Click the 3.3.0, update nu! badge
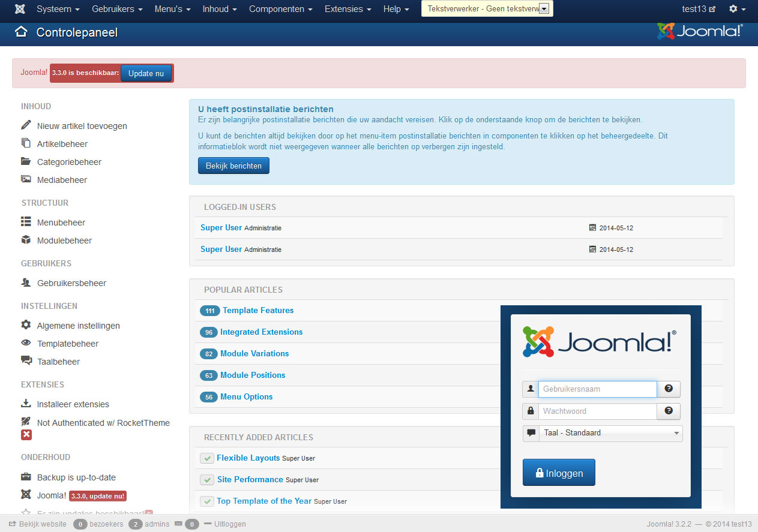The height and width of the screenshot is (532, 758). tap(98, 496)
